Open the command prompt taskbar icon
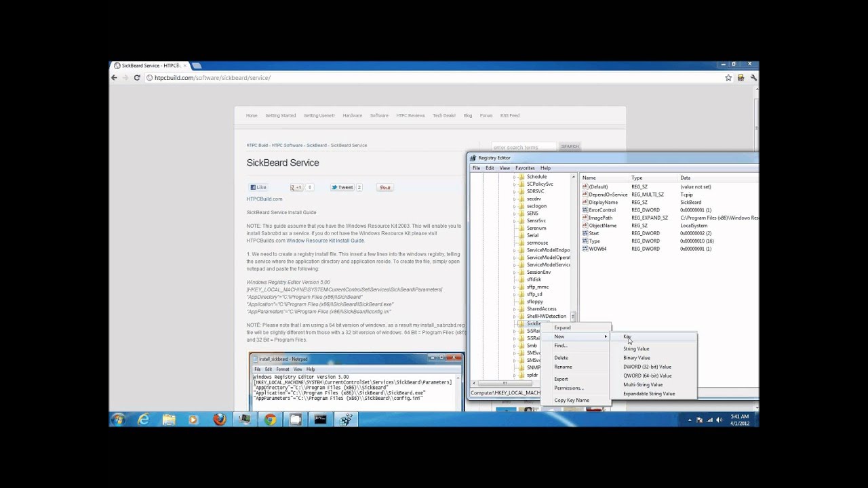868x488 pixels. (320, 420)
